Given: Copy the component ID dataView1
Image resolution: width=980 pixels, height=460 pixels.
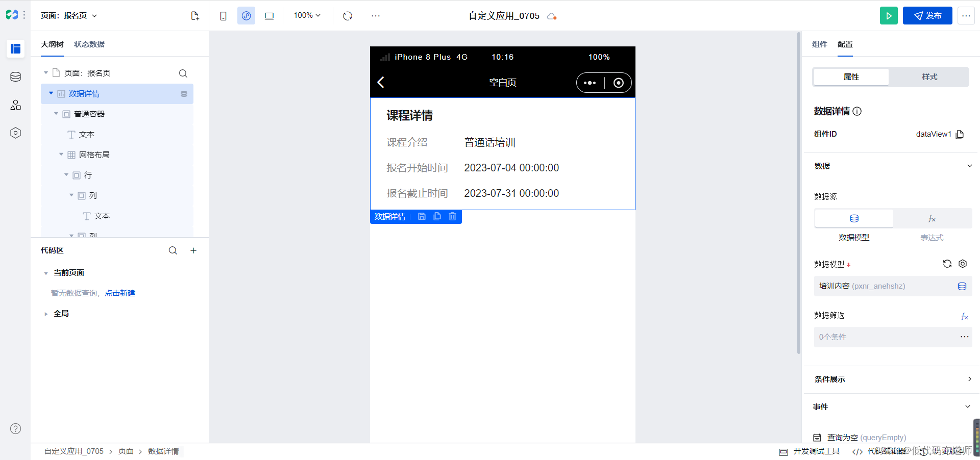Looking at the screenshot, I should tap(960, 135).
